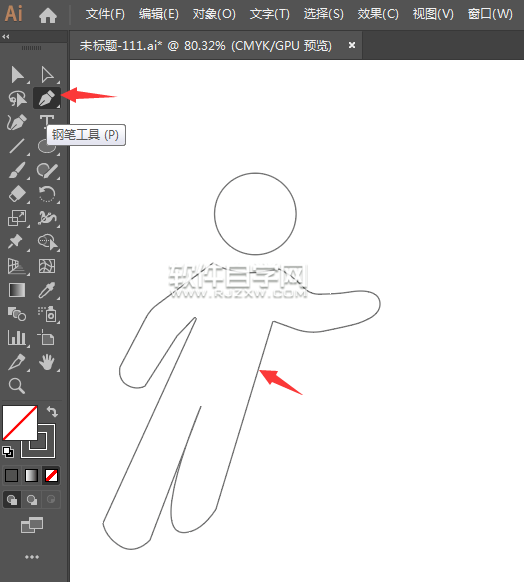Open the 文件(F) menu
The image size is (524, 582).
(105, 14)
